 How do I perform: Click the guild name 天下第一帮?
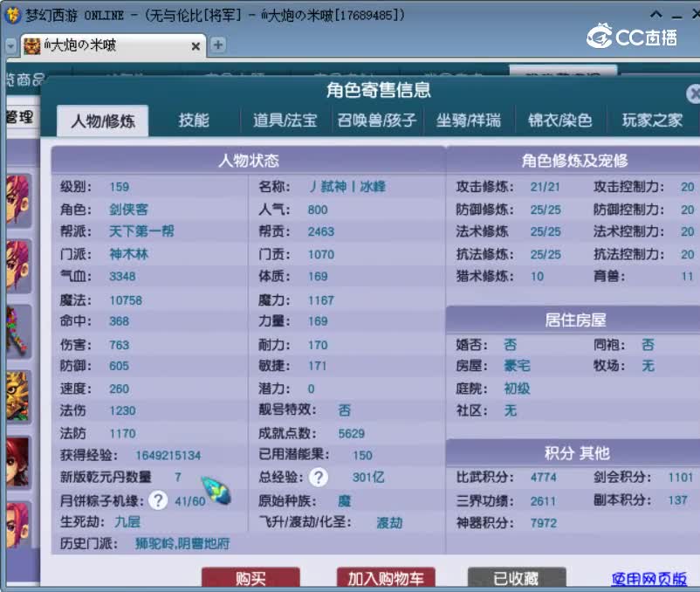tap(141, 231)
